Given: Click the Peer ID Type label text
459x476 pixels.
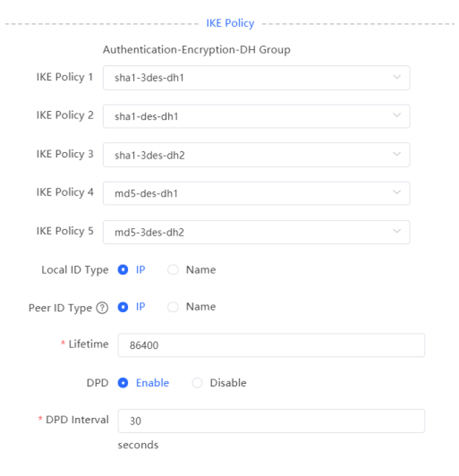Looking at the screenshot, I should (60, 308).
